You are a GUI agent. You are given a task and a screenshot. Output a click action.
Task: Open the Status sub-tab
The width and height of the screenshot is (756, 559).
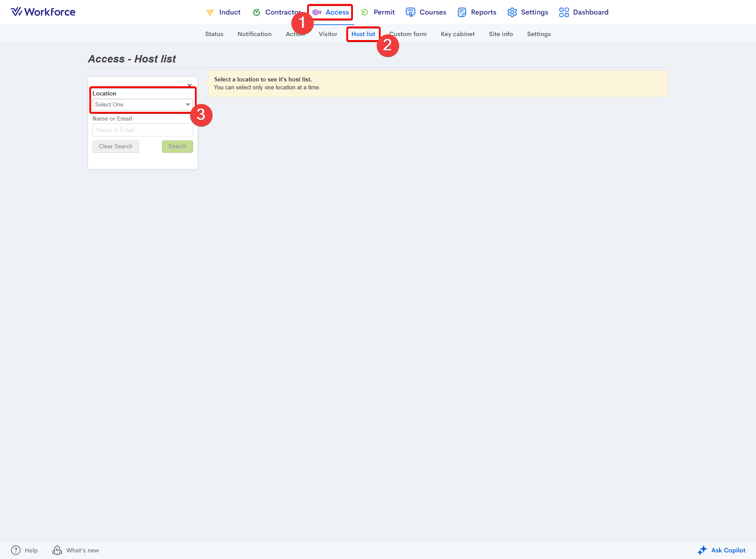[x=214, y=34]
